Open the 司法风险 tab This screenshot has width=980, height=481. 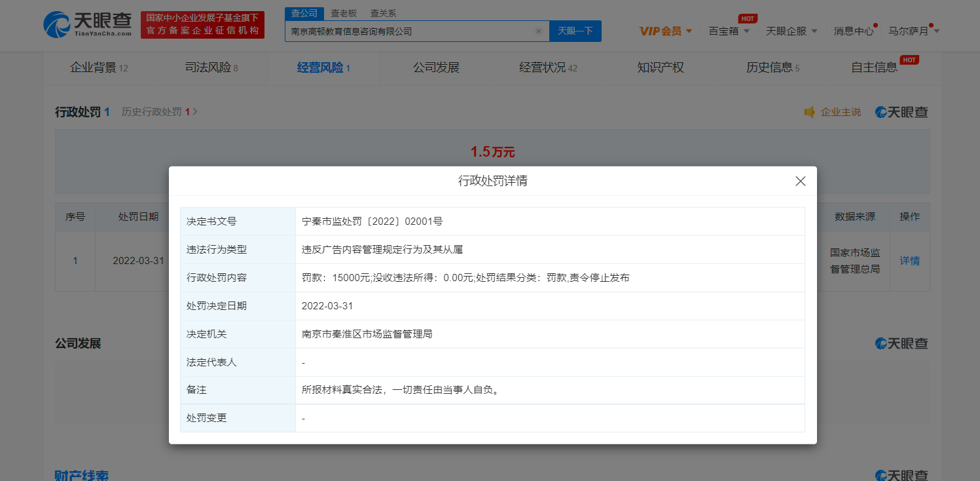click(211, 67)
